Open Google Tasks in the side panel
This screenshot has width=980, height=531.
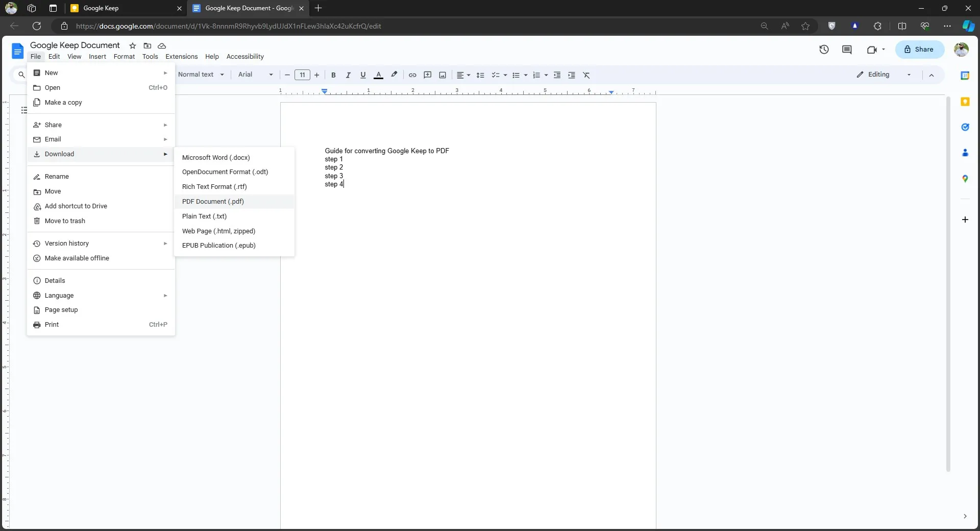point(965,127)
